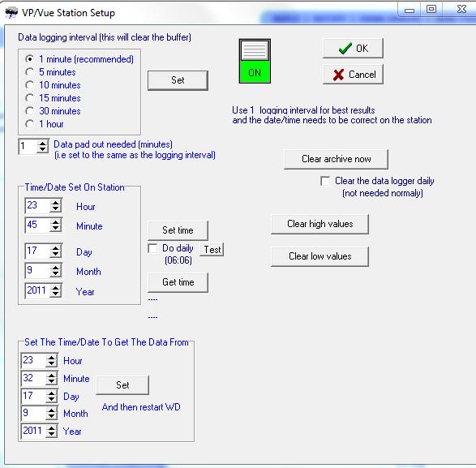
Task: Tick the Do daily time set checkbox
Action: tap(152, 248)
